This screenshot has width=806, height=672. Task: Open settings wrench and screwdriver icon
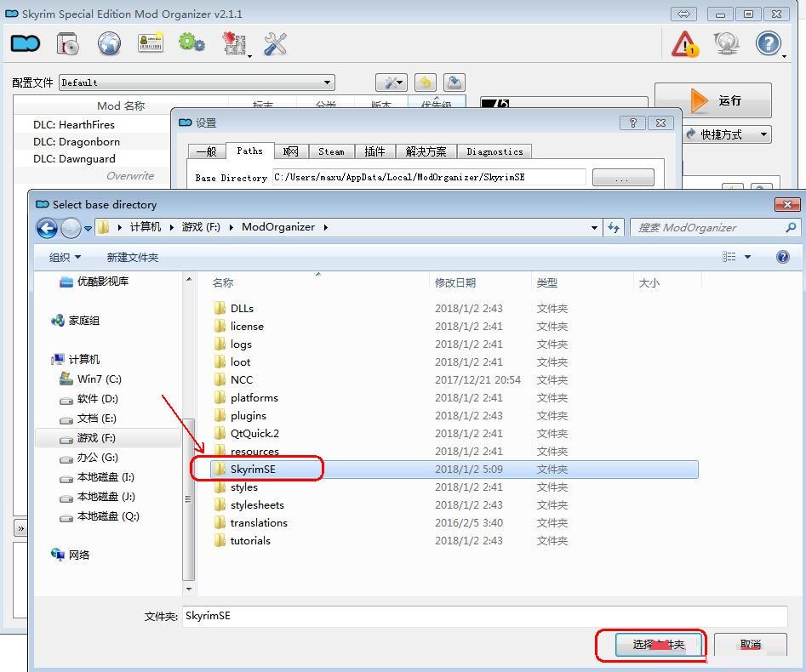pos(276,43)
